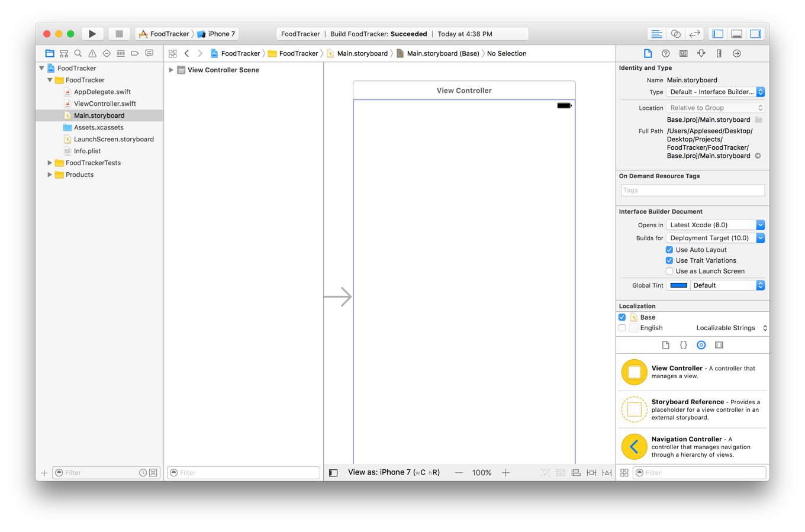Image resolution: width=805 pixels, height=532 pixels.
Task: Click the On Demand Resource Tags field
Action: 693,190
